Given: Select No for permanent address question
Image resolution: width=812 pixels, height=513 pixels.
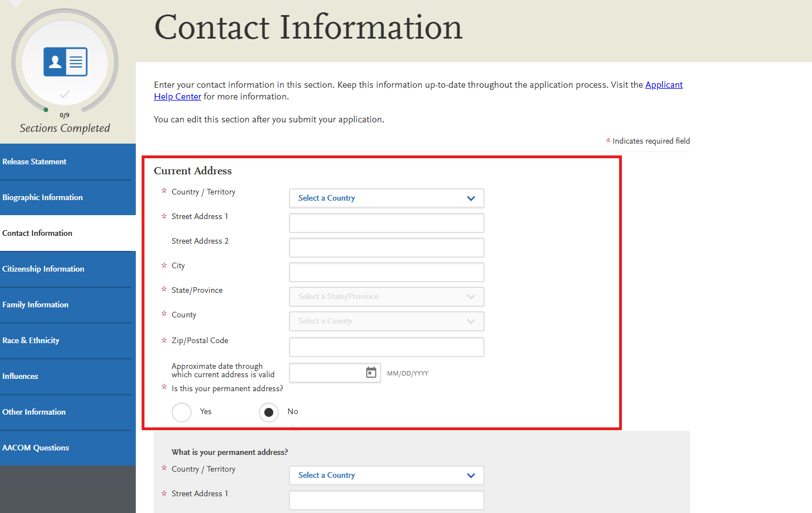Looking at the screenshot, I should (x=269, y=412).
